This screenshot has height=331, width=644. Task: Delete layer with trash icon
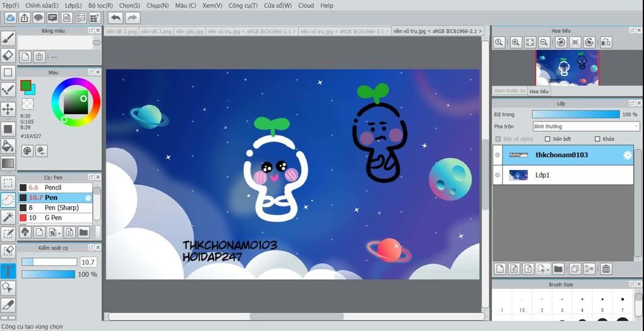606,269
